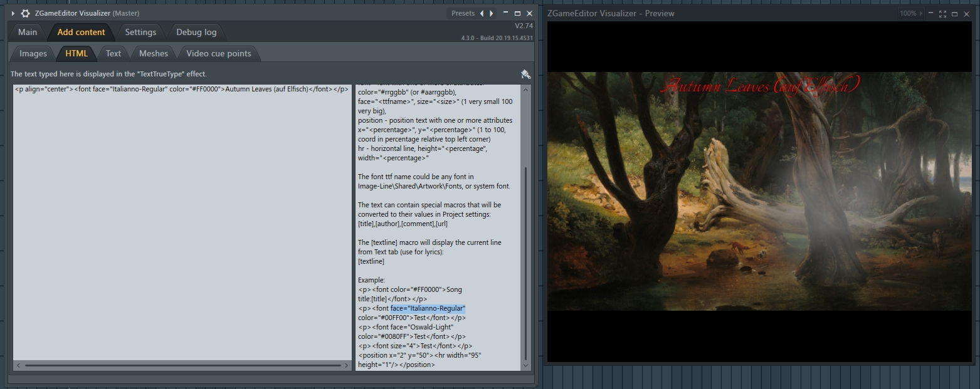Open the Text sub-tab
Viewport: 980px width, 389px height.
click(113, 53)
